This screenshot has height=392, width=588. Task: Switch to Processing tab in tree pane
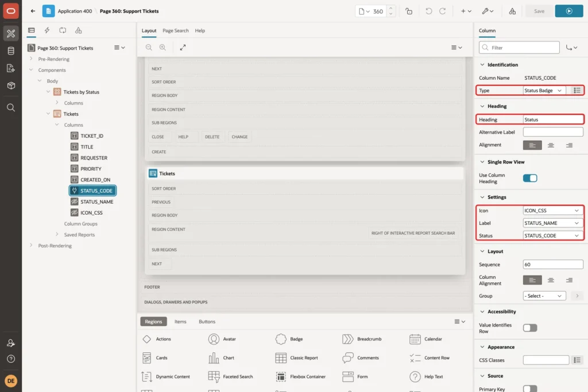click(63, 30)
